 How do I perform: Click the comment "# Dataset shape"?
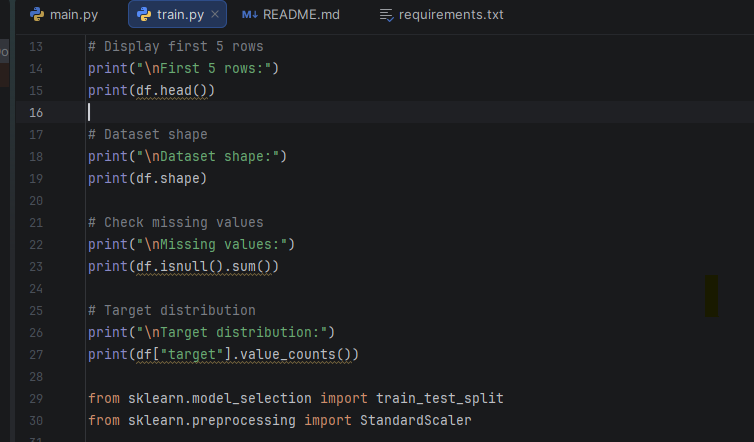148,135
